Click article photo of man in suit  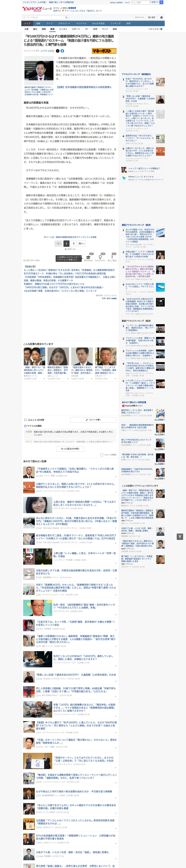point(39,70)
